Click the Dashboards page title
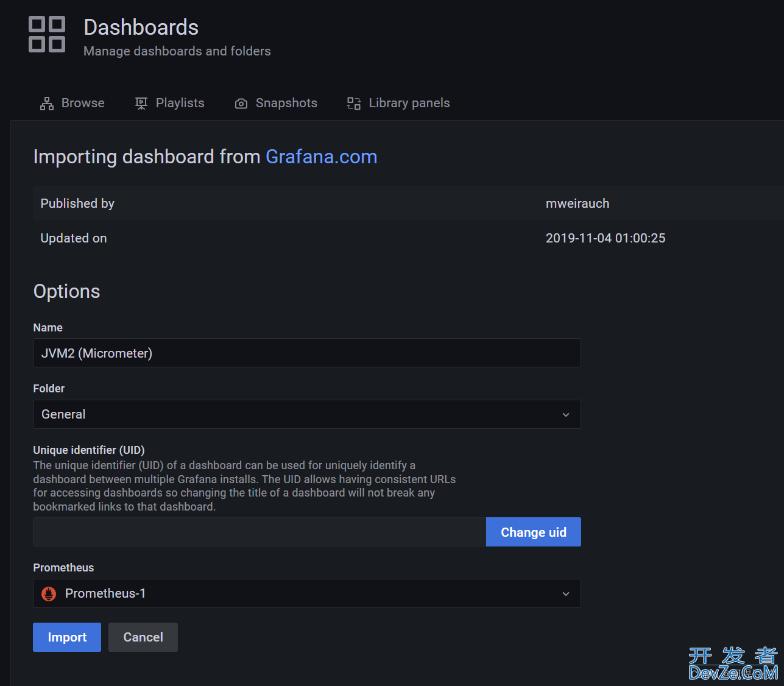This screenshot has width=784, height=686. (x=141, y=27)
